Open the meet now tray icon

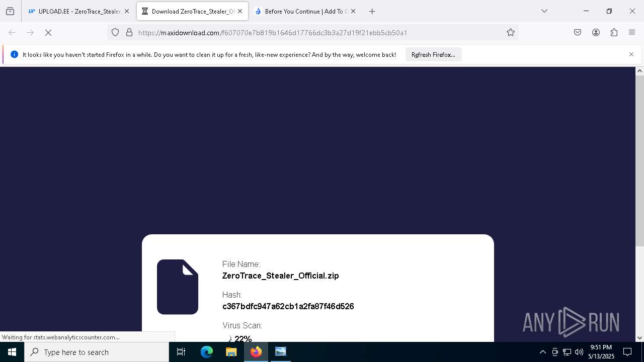pyautogui.click(x=554, y=352)
